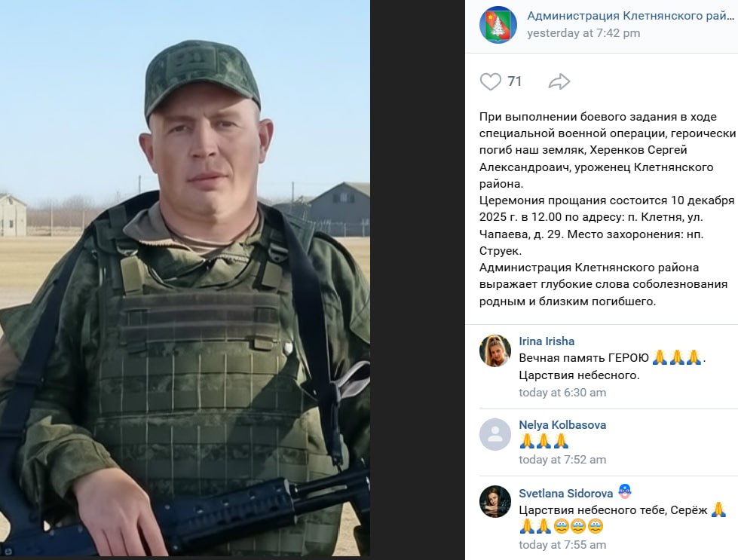Click the post description text about the ceremony
The width and height of the screenshot is (738, 560).
click(607, 209)
